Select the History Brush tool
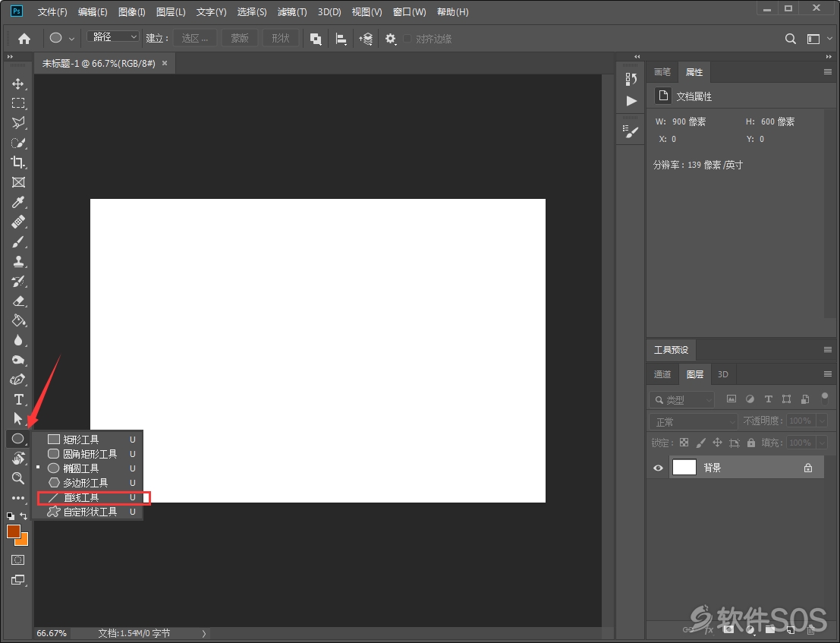The image size is (840, 643). click(x=18, y=282)
